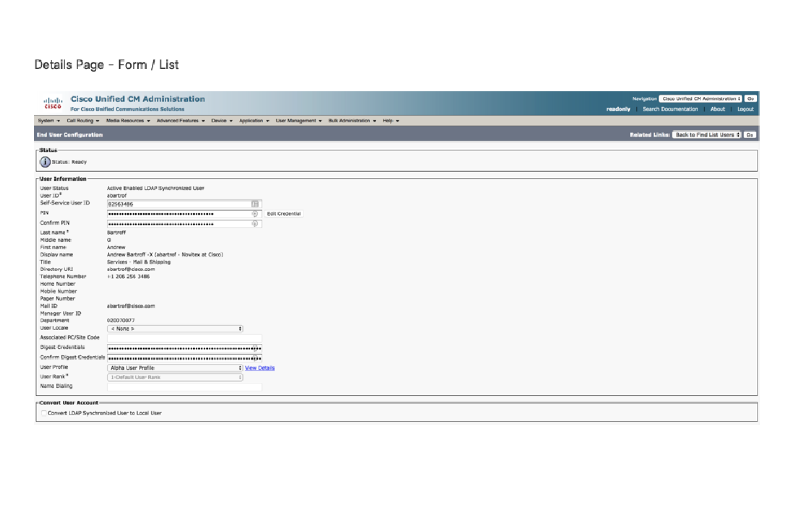Click the PIN password field
The height and width of the screenshot is (508, 812).
coord(184,214)
